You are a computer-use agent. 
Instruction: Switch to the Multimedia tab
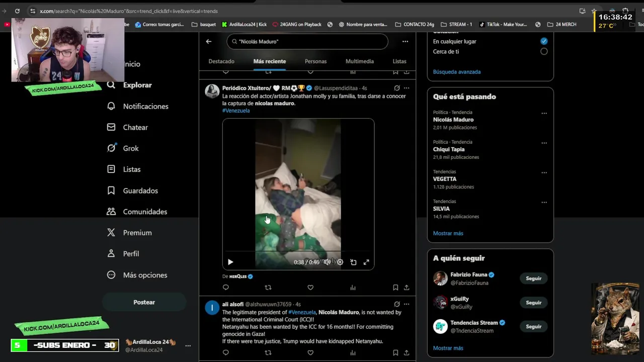[360, 61]
